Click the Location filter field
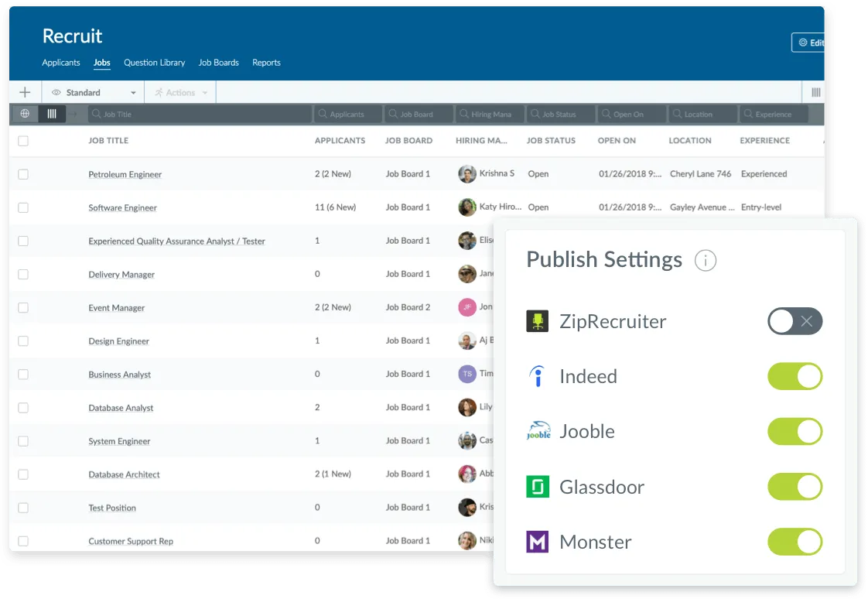The height and width of the screenshot is (599, 868). click(703, 114)
